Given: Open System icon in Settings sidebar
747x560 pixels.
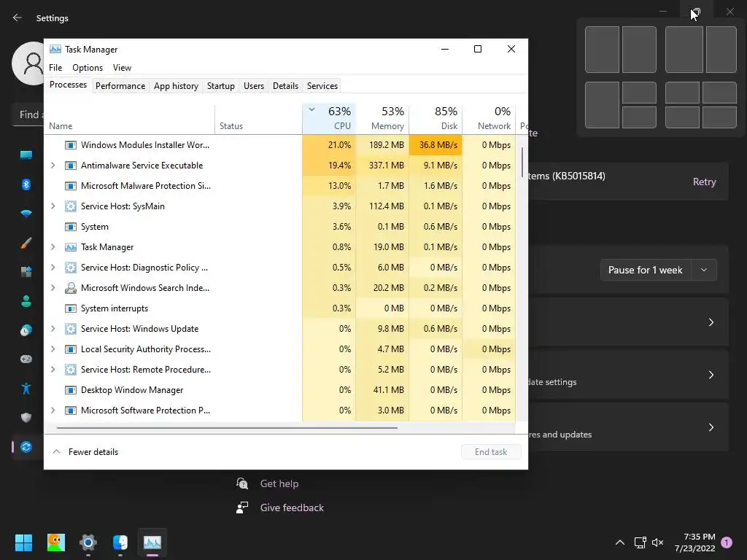Looking at the screenshot, I should click(26, 155).
